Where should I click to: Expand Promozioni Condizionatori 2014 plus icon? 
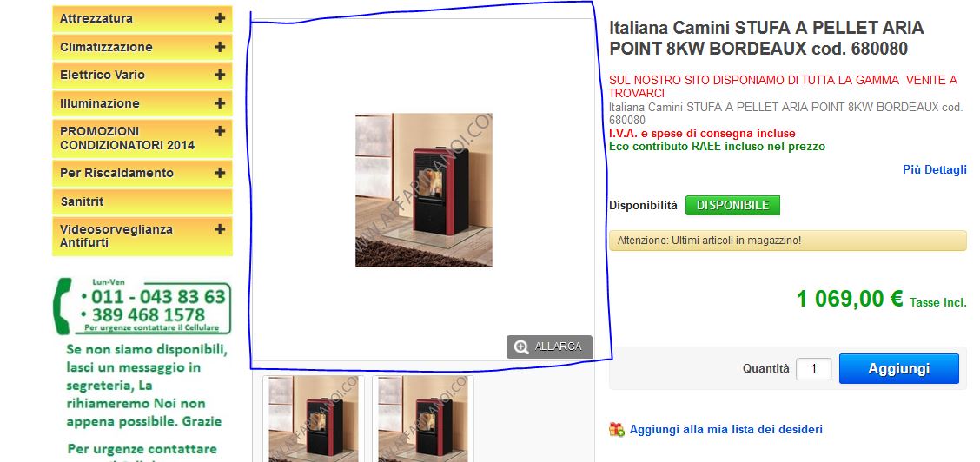(x=220, y=131)
